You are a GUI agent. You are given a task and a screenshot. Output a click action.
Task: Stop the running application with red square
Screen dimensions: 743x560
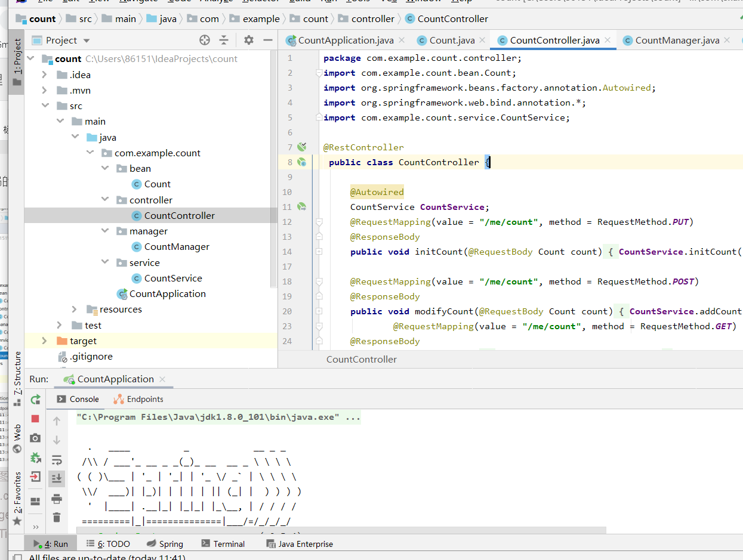tap(35, 419)
